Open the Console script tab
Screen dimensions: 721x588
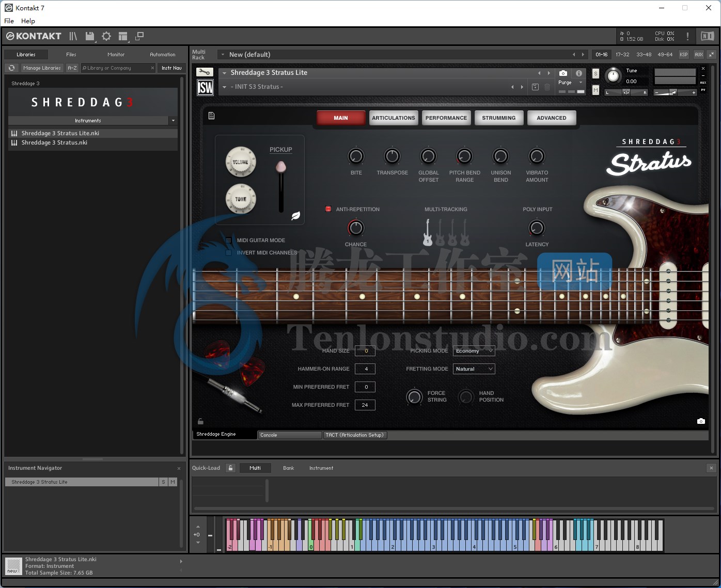(290, 435)
